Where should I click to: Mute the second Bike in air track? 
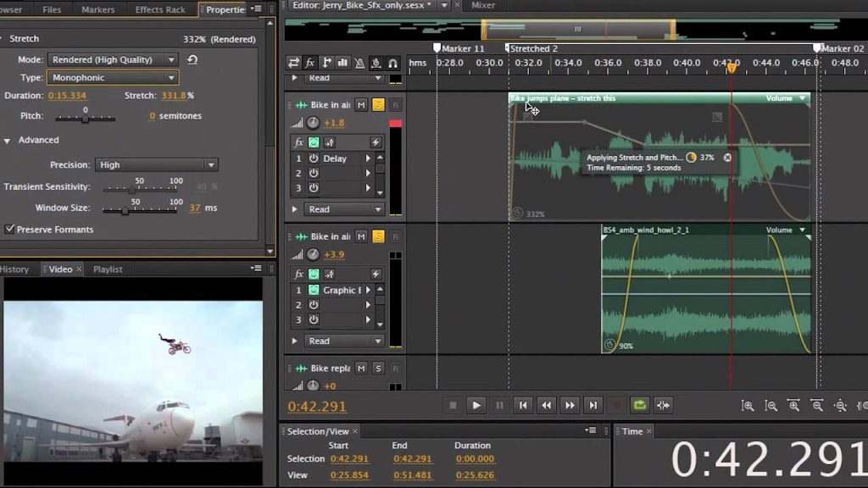tap(361, 236)
